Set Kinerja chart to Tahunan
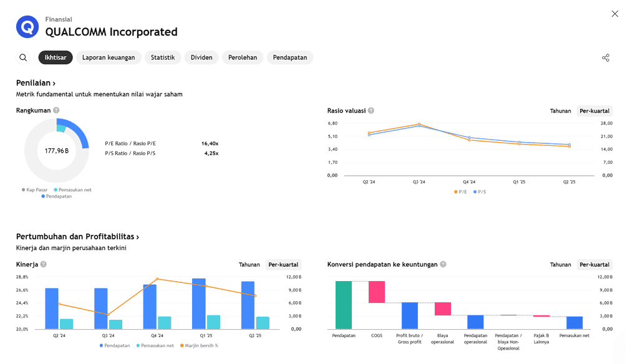This screenshot has width=625, height=364. point(249,264)
